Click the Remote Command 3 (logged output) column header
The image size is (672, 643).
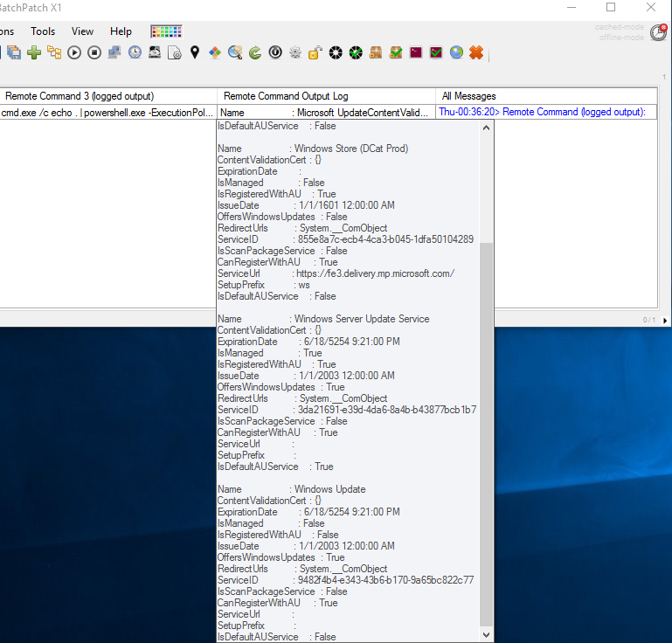(108, 96)
